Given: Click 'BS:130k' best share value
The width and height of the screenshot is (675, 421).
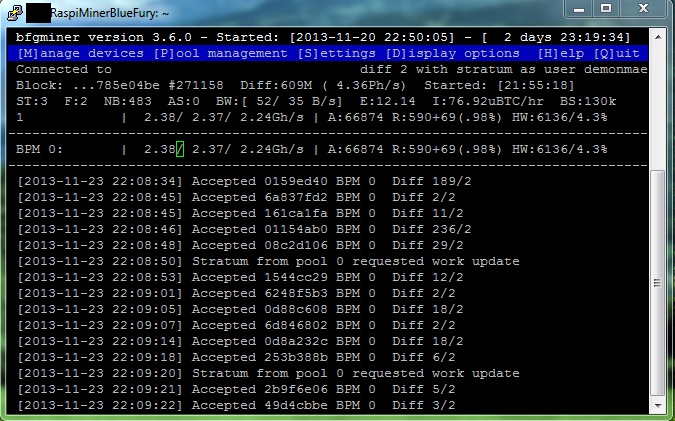Looking at the screenshot, I should [588, 101].
